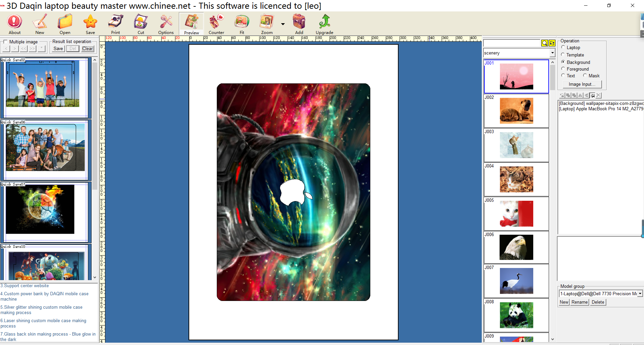This screenshot has width=644, height=345.
Task: Open Silver glitter shining custom case link
Action: coord(41,310)
